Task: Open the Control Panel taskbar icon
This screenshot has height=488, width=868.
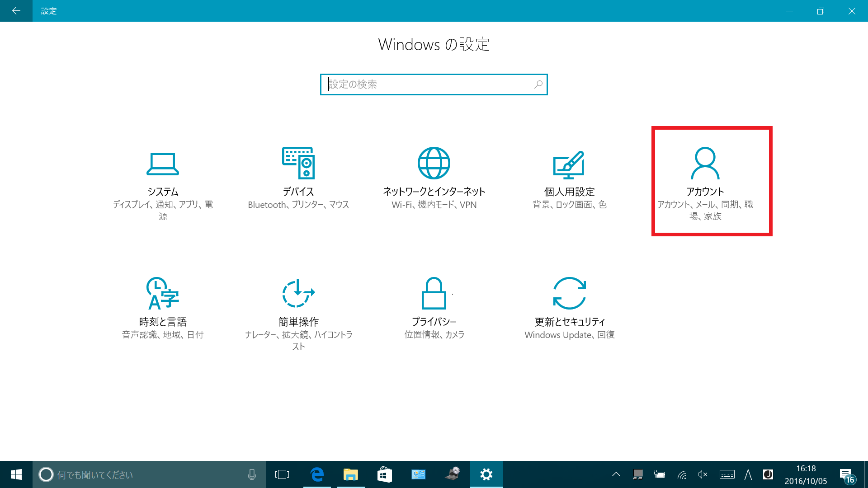Action: [419, 474]
